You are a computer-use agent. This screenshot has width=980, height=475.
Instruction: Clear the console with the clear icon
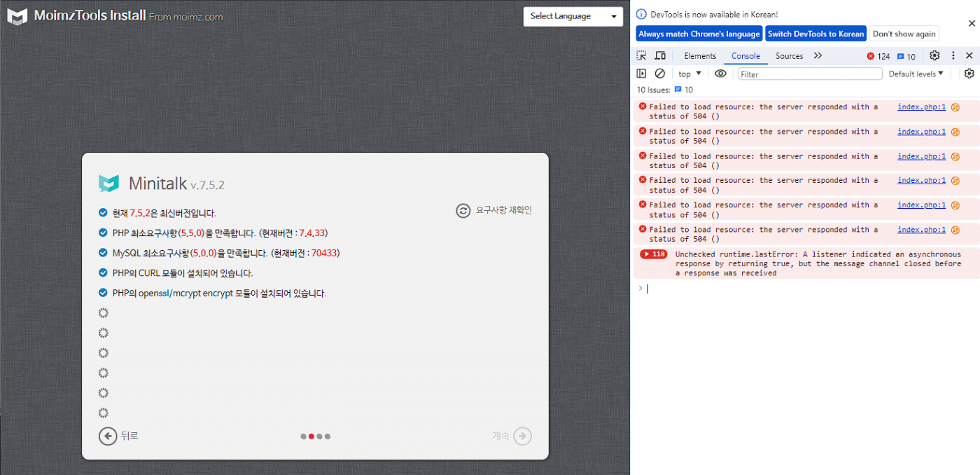point(659,74)
